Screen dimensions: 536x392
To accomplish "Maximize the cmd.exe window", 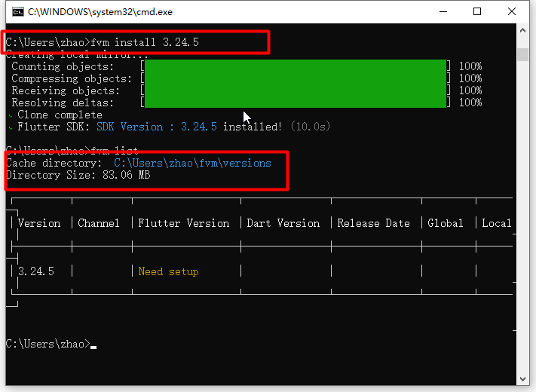I will pos(477,11).
